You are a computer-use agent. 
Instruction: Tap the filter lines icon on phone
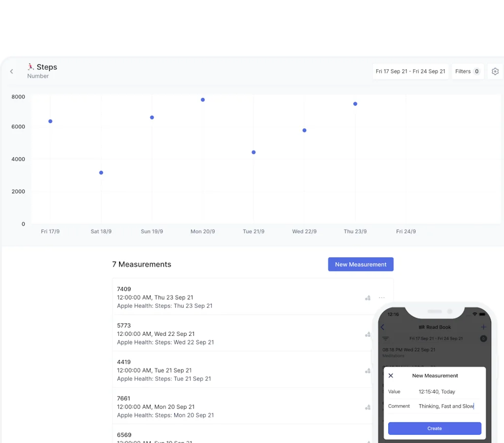pos(385,338)
